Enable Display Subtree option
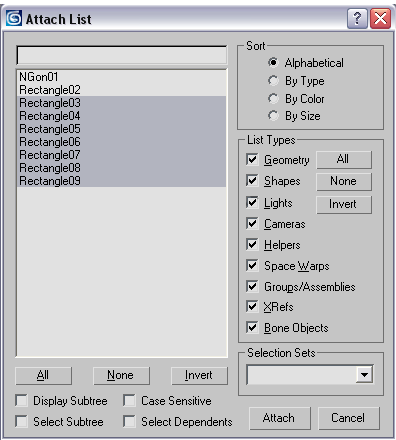396x440 pixels. pyautogui.click(x=22, y=401)
